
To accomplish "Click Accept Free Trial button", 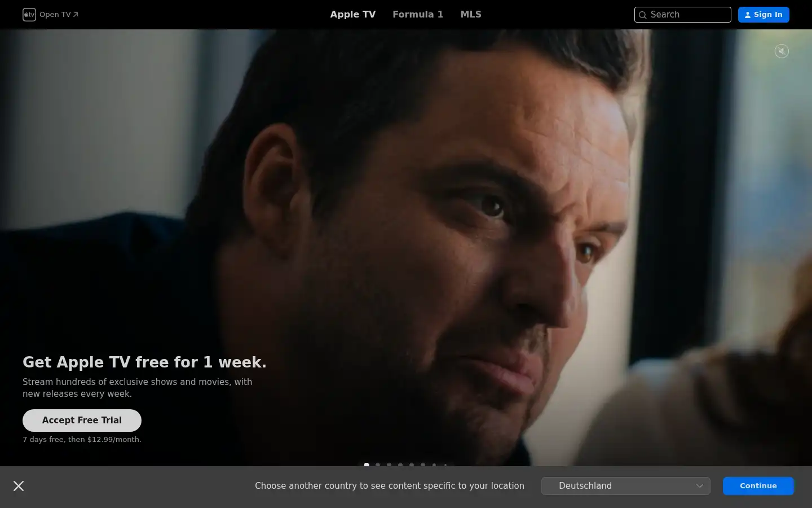I will (x=82, y=421).
